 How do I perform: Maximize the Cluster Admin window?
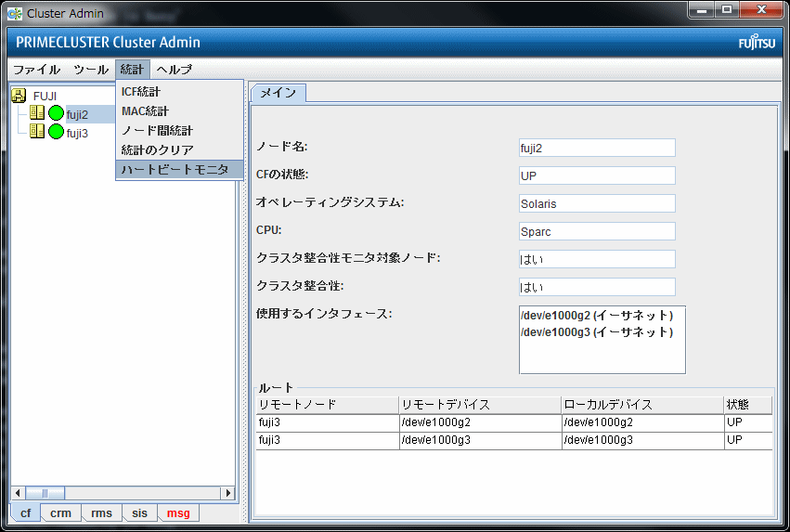click(726, 9)
